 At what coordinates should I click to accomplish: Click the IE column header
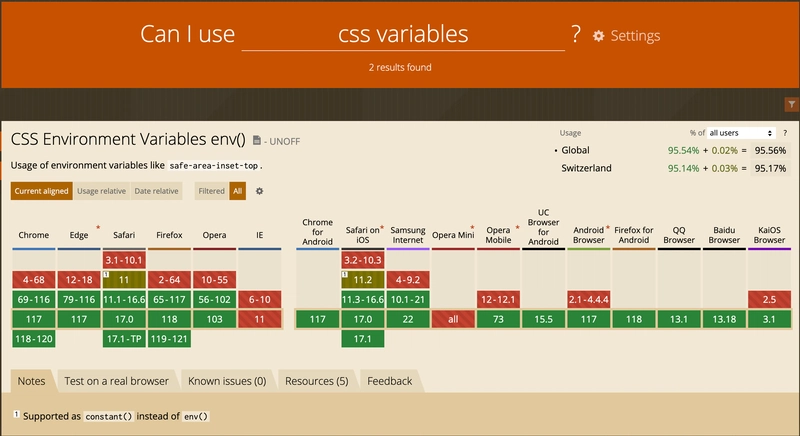coord(260,235)
